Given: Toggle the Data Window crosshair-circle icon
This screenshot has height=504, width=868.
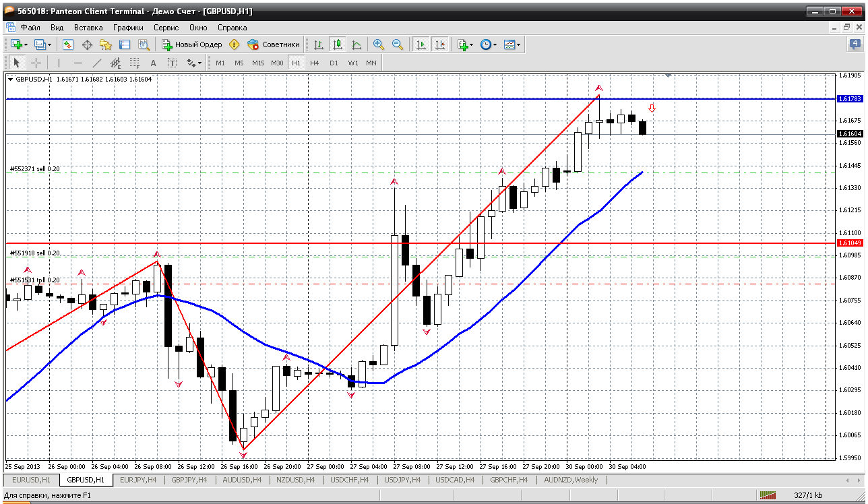Looking at the screenshot, I should coord(87,44).
